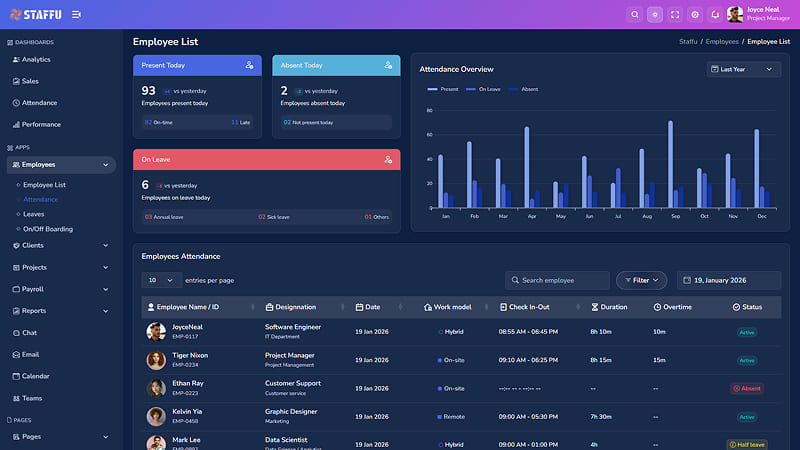Open the settings gear icon in header
The width and height of the screenshot is (800, 450).
pos(695,15)
